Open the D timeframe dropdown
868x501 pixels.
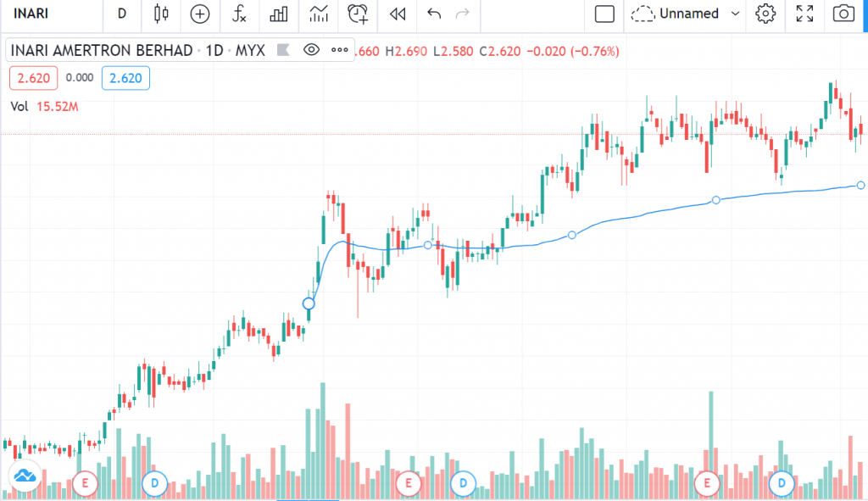point(121,15)
